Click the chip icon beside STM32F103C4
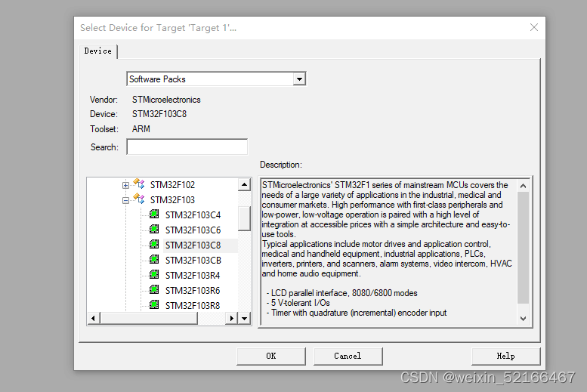This screenshot has height=392, width=587. (154, 215)
